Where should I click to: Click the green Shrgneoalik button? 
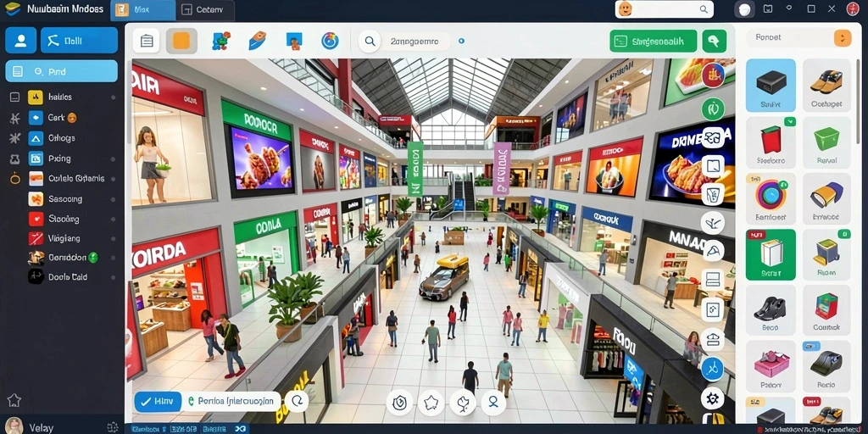pyautogui.click(x=654, y=41)
